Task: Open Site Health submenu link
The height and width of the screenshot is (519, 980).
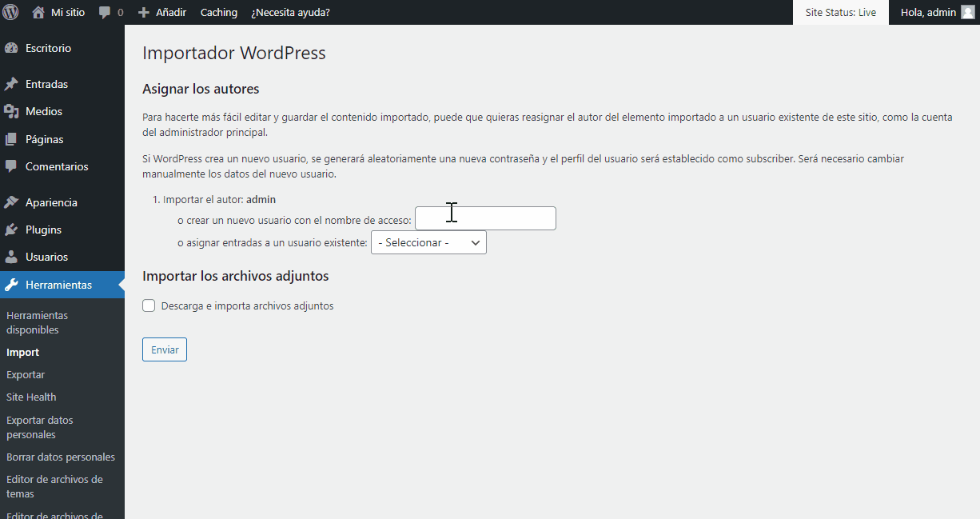Action: click(31, 397)
